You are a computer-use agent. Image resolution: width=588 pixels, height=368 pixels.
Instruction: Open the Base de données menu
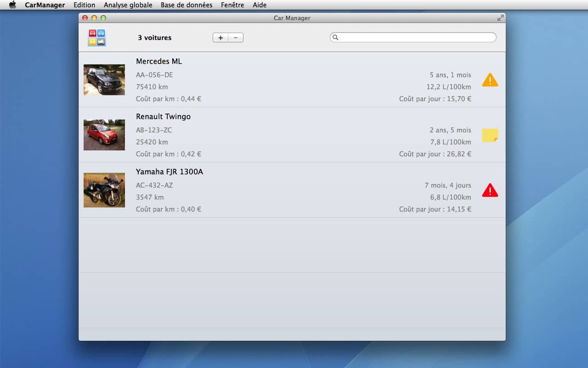pyautogui.click(x=187, y=5)
